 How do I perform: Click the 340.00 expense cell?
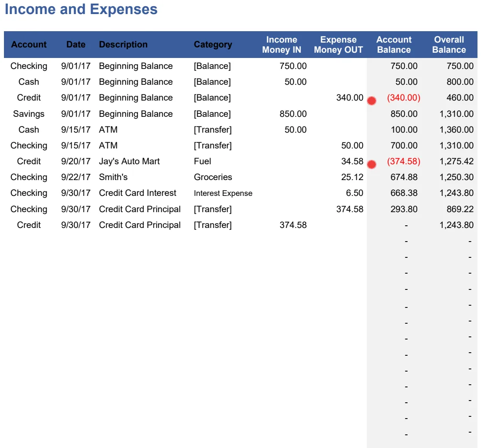click(350, 98)
